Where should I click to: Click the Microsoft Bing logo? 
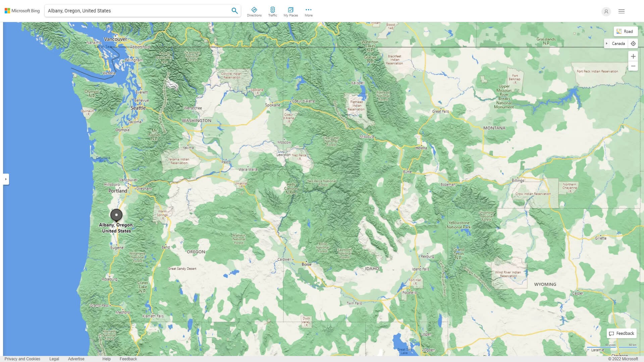(22, 10)
